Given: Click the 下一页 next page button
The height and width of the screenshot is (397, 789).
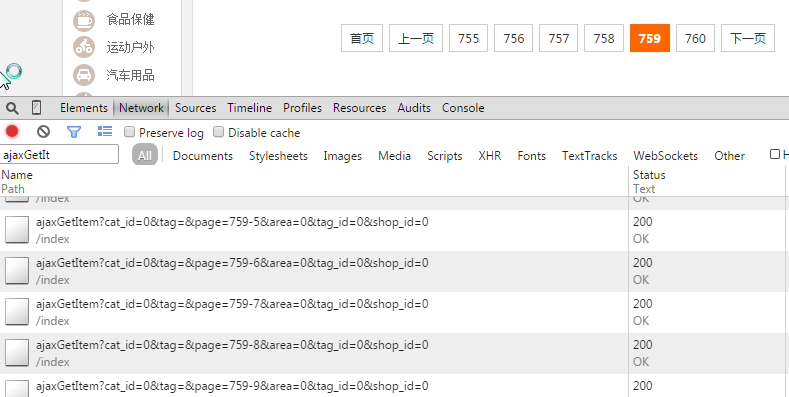Looking at the screenshot, I should 748,38.
